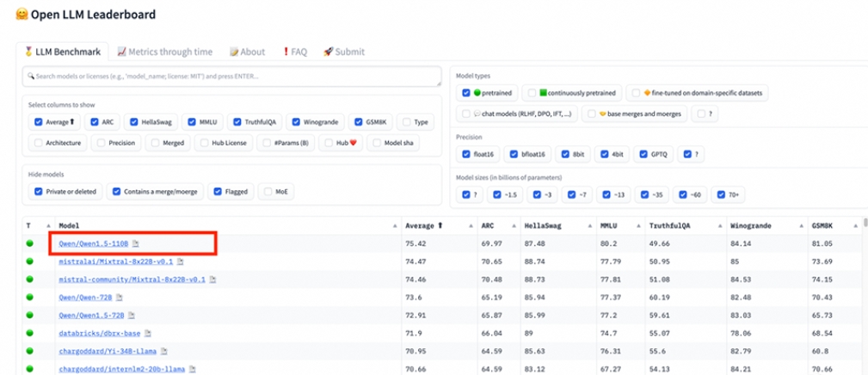Enable the Hub License column checkbox
Image resolution: width=868 pixels, height=375 pixels.
[x=205, y=143]
